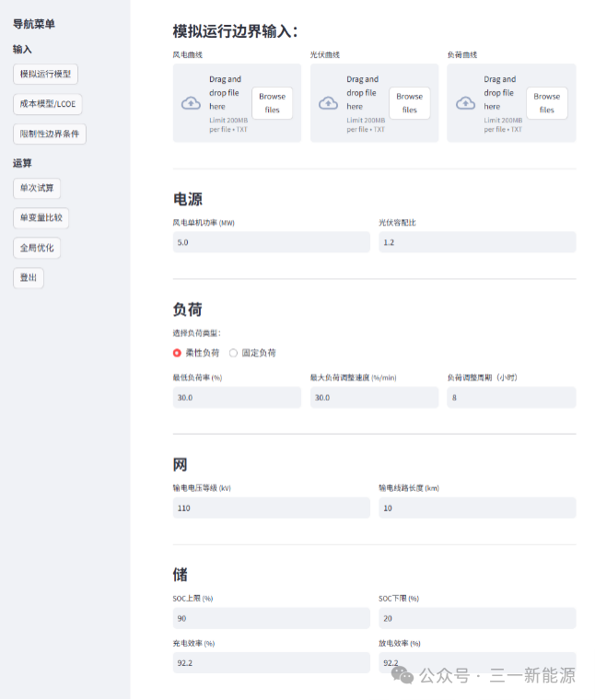Click the 选择负荷类型 label
Image resolution: width=595 pixels, height=700 pixels.
[197, 333]
